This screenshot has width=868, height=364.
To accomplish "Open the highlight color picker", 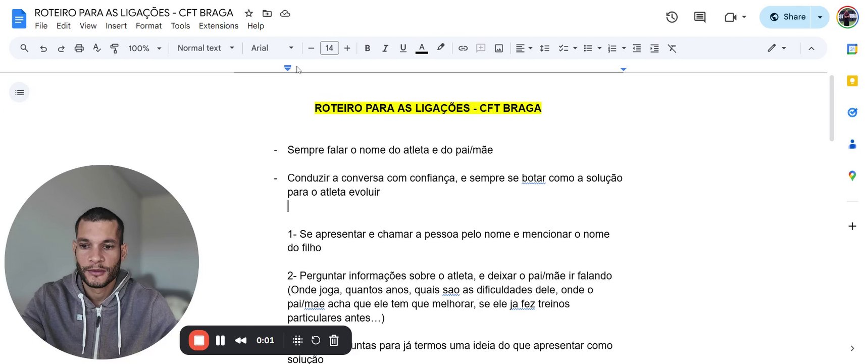I will click(x=441, y=48).
